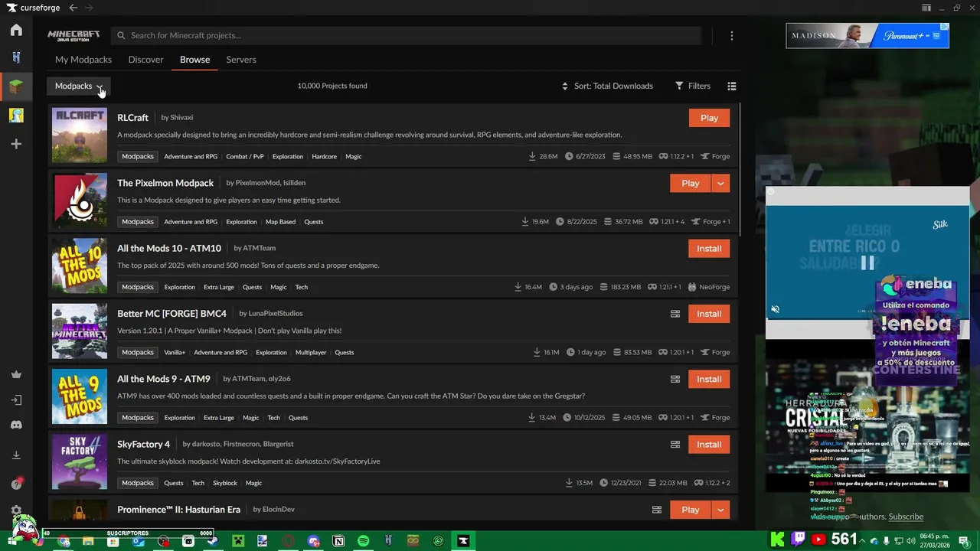
Task: Expand the Pixelmon Modpack Play arrow dropdown
Action: [720, 183]
